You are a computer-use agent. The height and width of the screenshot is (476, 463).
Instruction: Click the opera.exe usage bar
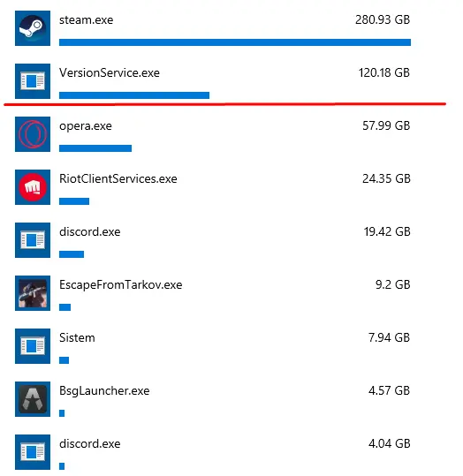point(95,148)
